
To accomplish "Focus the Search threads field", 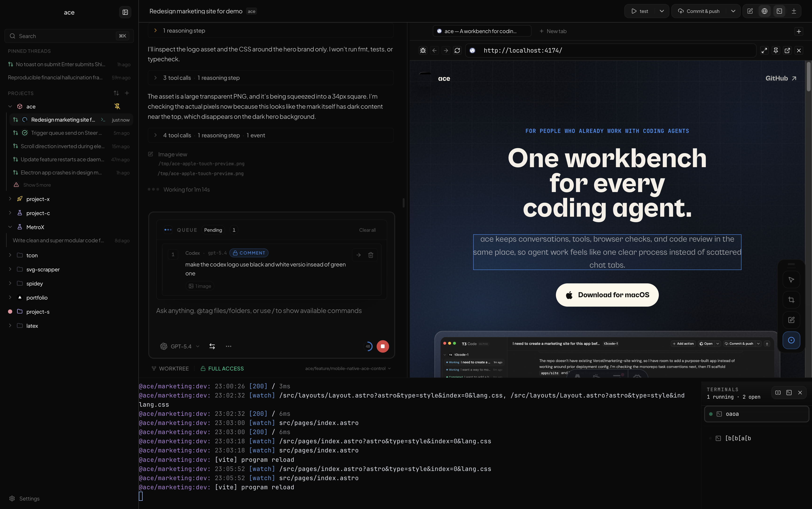I will pyautogui.click(x=69, y=36).
